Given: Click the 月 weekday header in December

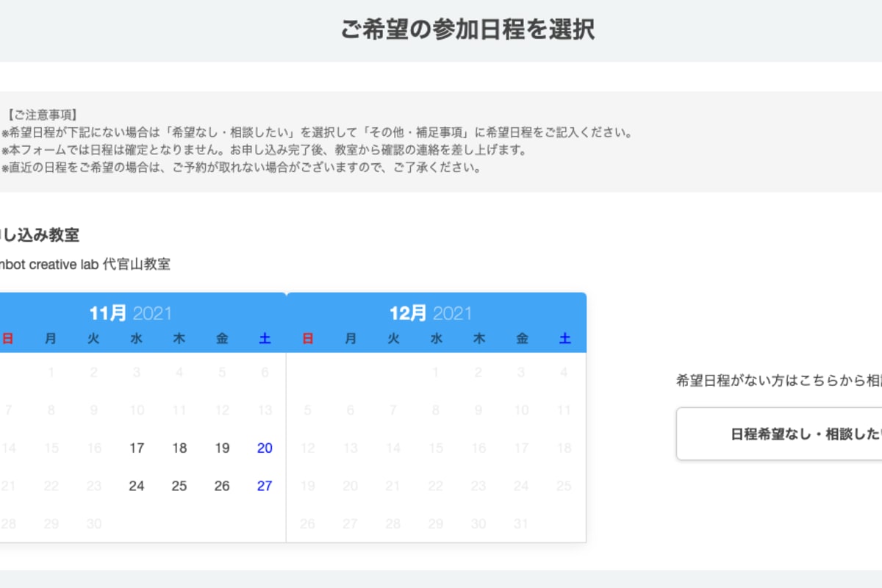Looking at the screenshot, I should coord(350,339).
